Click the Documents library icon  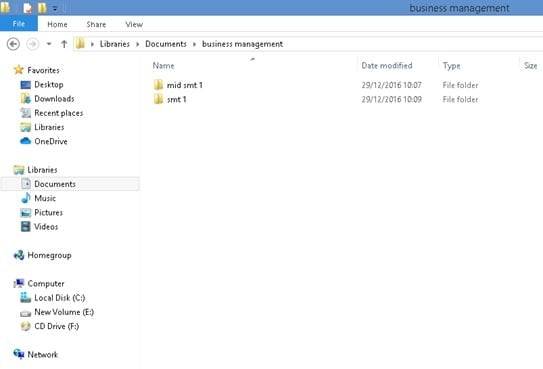pos(26,183)
